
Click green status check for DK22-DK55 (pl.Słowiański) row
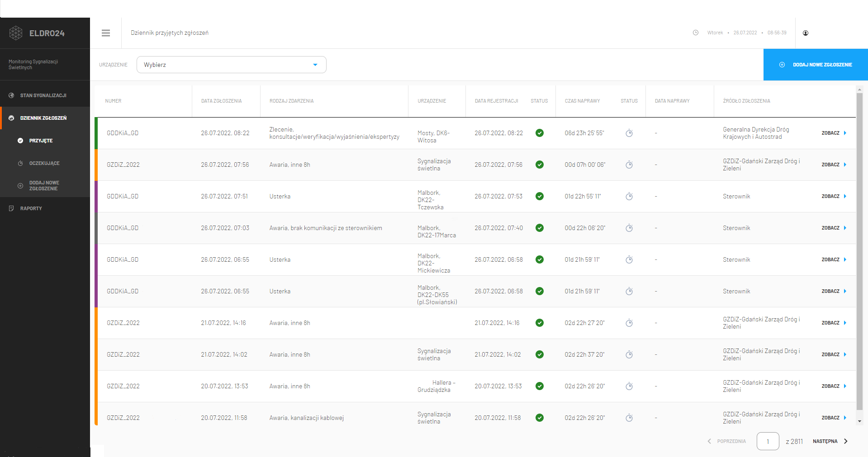click(539, 291)
